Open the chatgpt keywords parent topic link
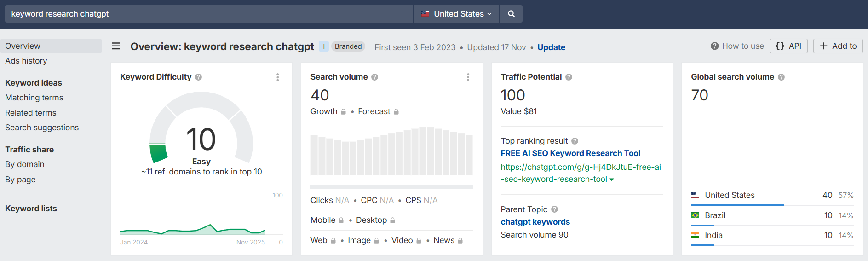The image size is (868, 261). tap(535, 222)
